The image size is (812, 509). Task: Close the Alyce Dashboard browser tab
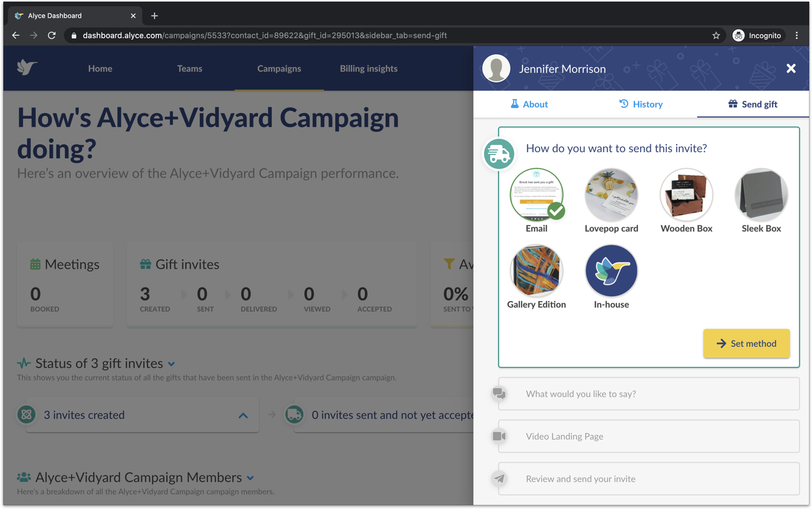click(x=133, y=16)
